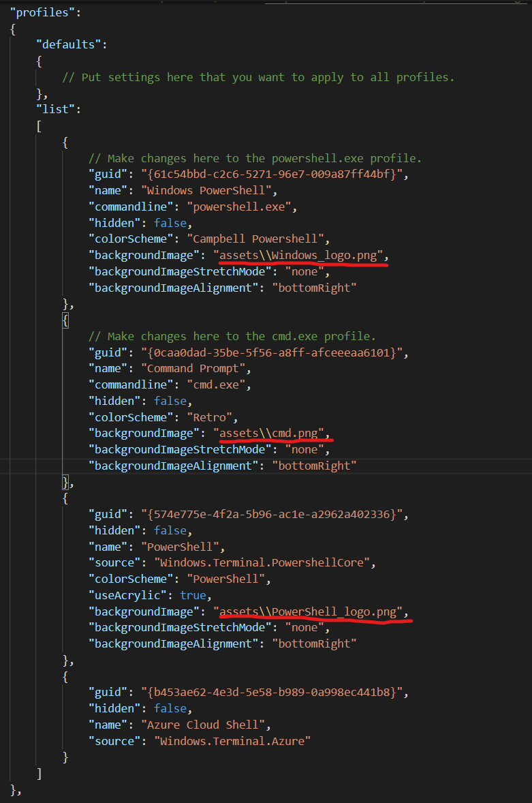Click the value "true" after useAcrylic

pyautogui.click(x=193, y=596)
